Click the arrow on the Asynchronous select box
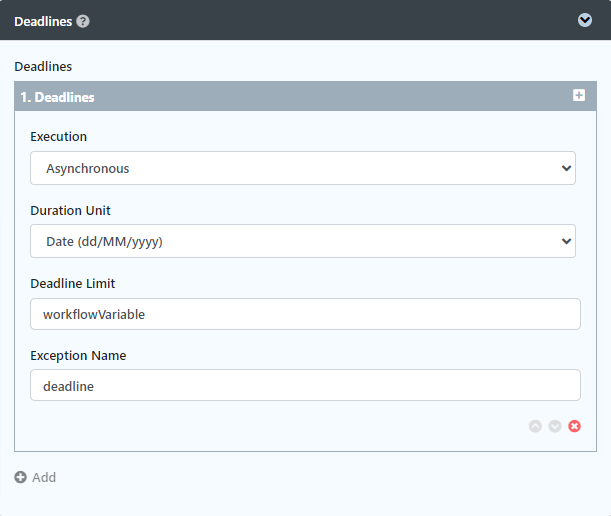 pyautogui.click(x=567, y=168)
